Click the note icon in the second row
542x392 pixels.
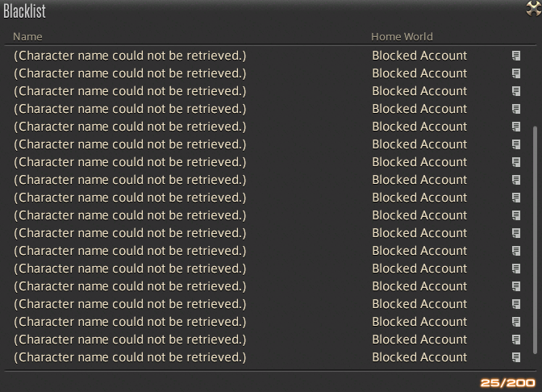[516, 73]
